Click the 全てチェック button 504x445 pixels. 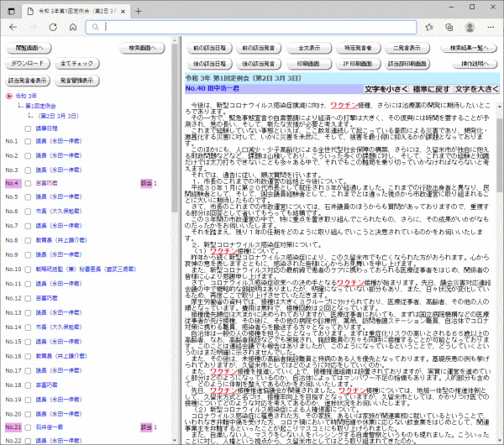point(76,63)
